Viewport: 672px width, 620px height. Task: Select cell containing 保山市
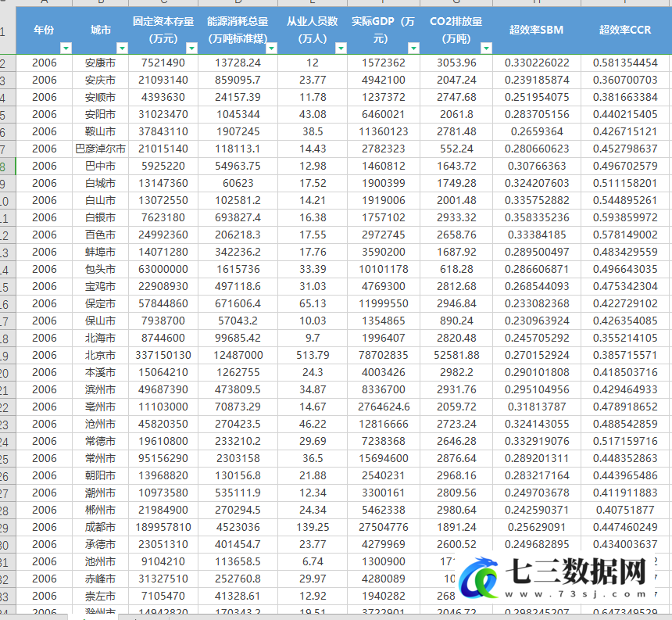[101, 321]
